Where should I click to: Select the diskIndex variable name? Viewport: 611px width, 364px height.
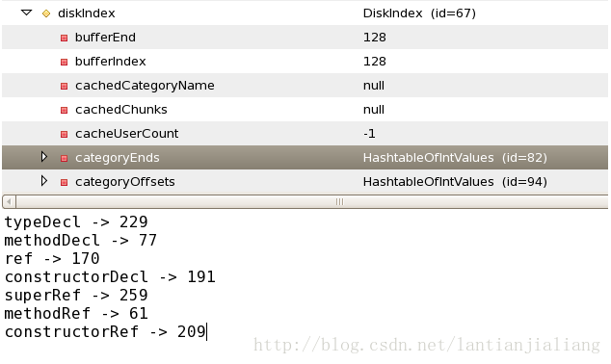(87, 13)
